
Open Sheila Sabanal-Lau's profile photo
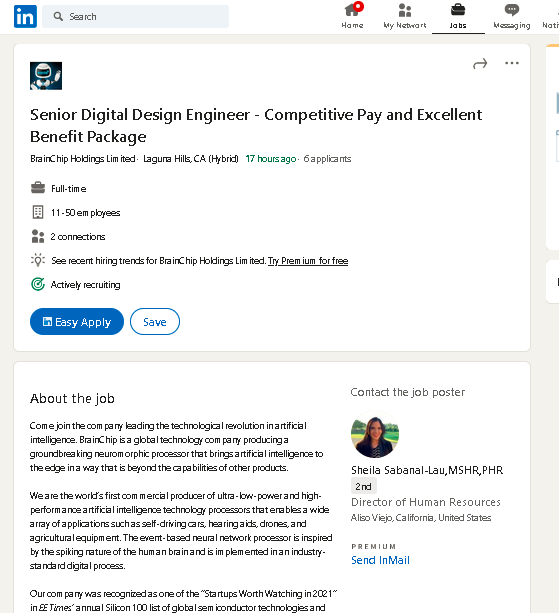(375, 434)
